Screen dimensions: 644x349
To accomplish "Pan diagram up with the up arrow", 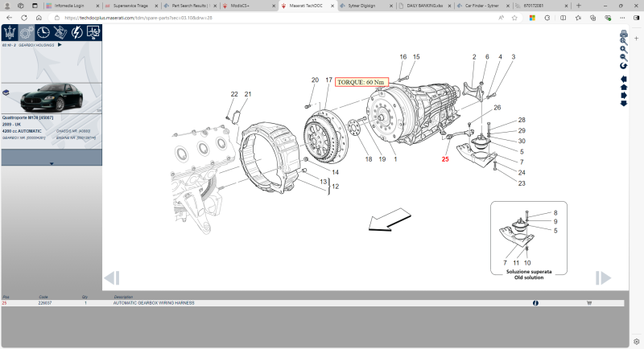I will pyautogui.click(x=623, y=87).
